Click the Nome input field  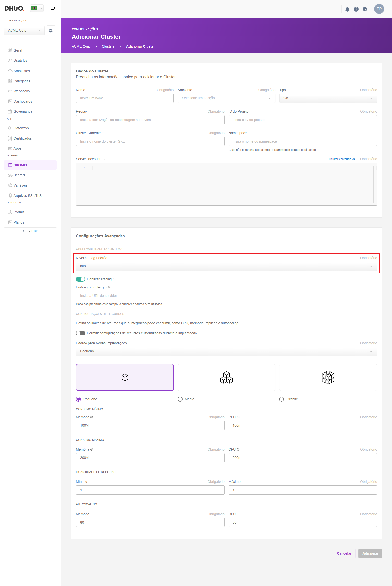click(x=124, y=98)
